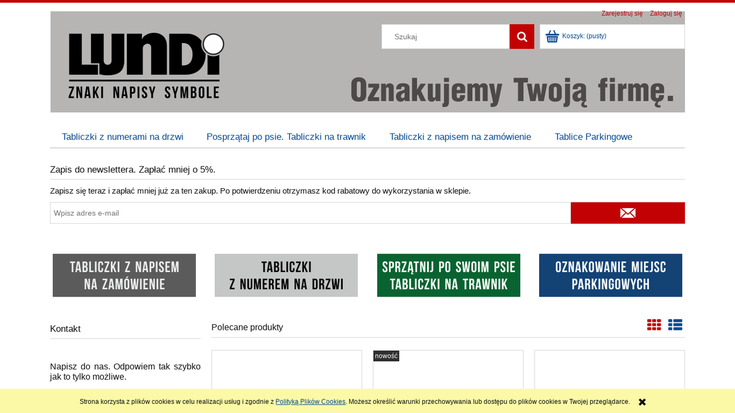Click the Kontakt section heading

[x=65, y=329]
